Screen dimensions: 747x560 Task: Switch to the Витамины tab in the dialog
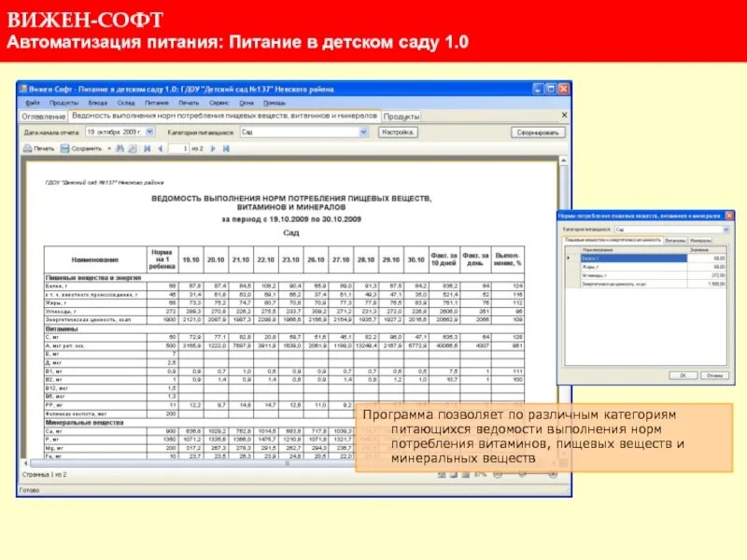point(675,241)
